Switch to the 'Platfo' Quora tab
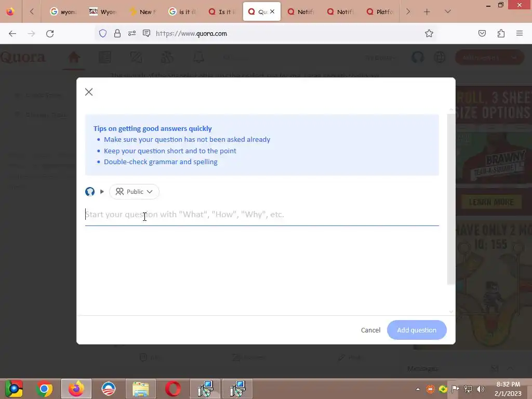This screenshot has height=399, width=532. pyautogui.click(x=380, y=11)
